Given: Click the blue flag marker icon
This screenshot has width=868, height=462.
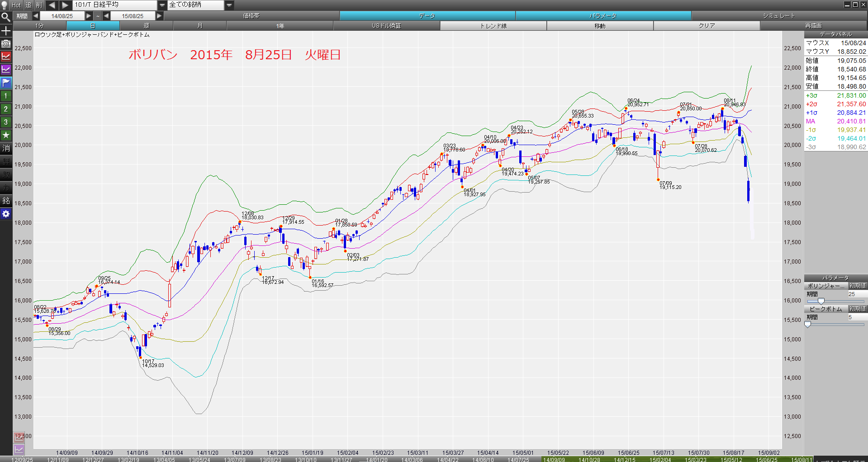Looking at the screenshot, I should pos(6,83).
